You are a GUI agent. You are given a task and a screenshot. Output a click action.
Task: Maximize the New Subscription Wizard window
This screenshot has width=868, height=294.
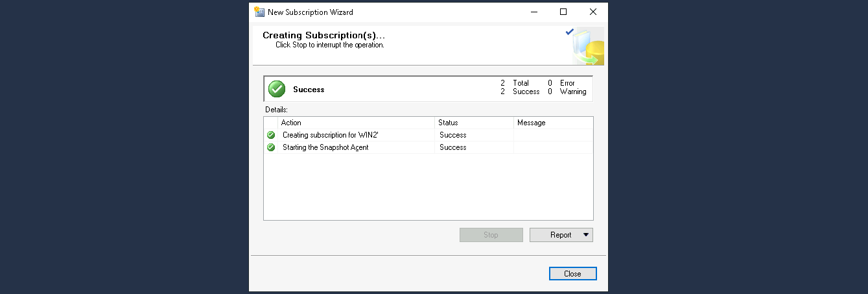(x=563, y=12)
